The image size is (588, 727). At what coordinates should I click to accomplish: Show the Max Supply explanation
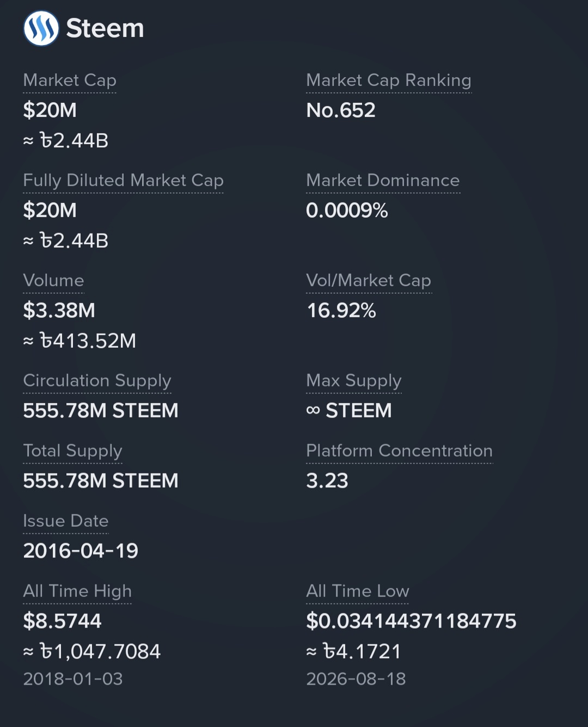click(354, 381)
